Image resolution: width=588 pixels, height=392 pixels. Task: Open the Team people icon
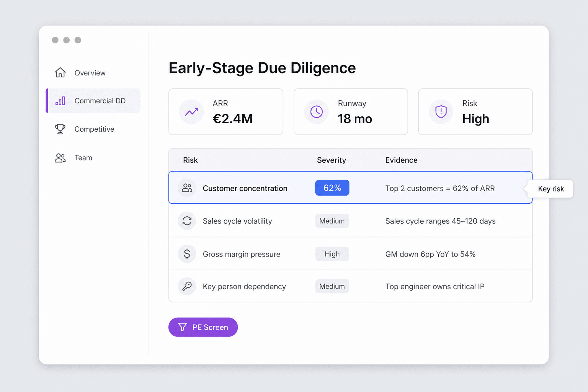pyautogui.click(x=60, y=158)
